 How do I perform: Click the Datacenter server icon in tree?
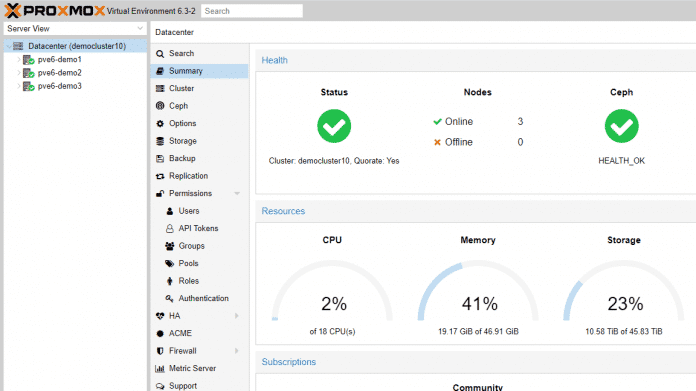(18, 46)
